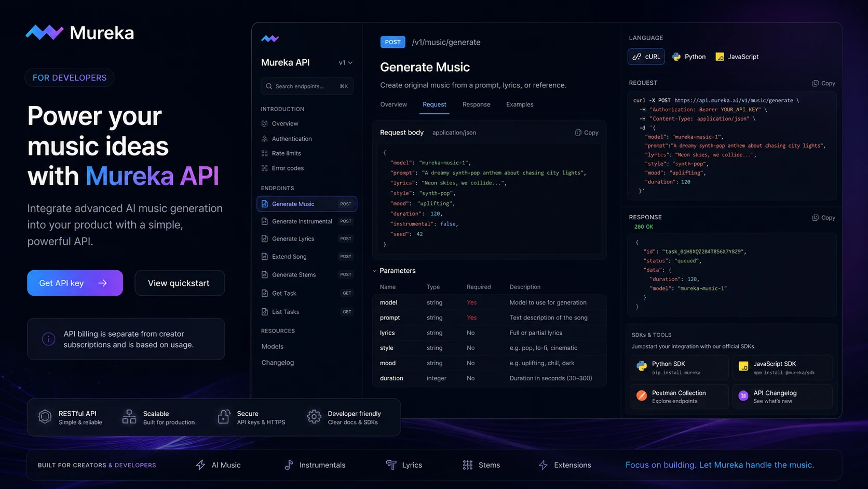Click the Mureka logo at top left

80,33
